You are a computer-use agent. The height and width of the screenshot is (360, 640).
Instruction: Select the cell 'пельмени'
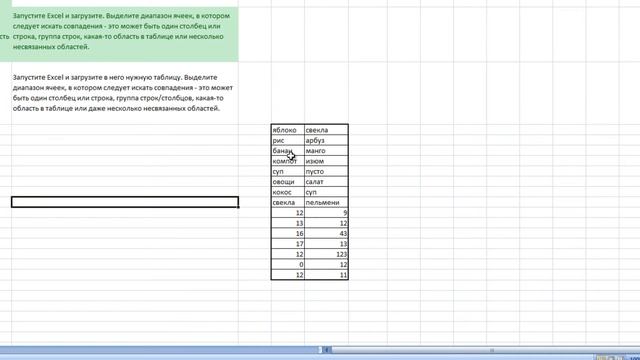(x=326, y=202)
